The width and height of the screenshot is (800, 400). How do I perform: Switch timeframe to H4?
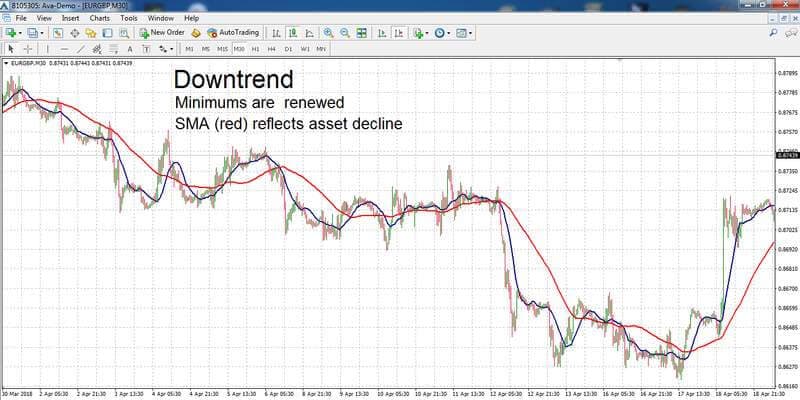point(271,49)
